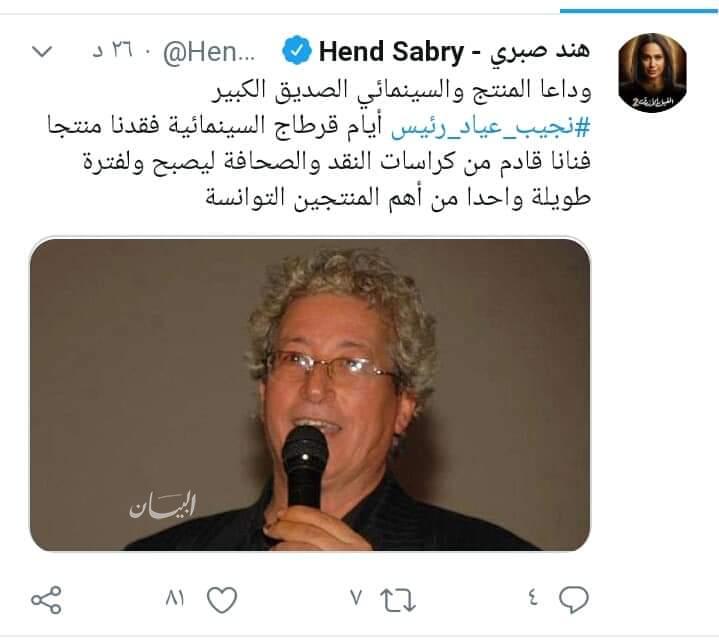The image size is (719, 644).
Task: Click the ٢٦ د tweet timestamp
Action: (113, 50)
